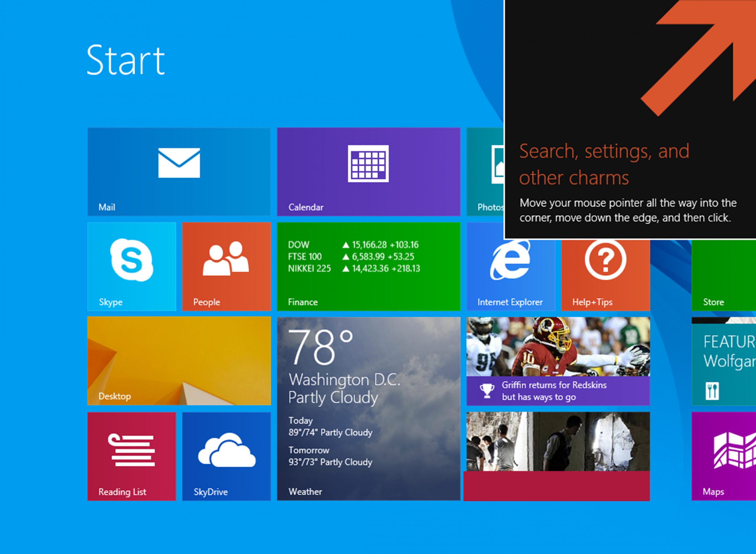Open the Finance stock indices tile
756x554 pixels.
[x=368, y=266]
